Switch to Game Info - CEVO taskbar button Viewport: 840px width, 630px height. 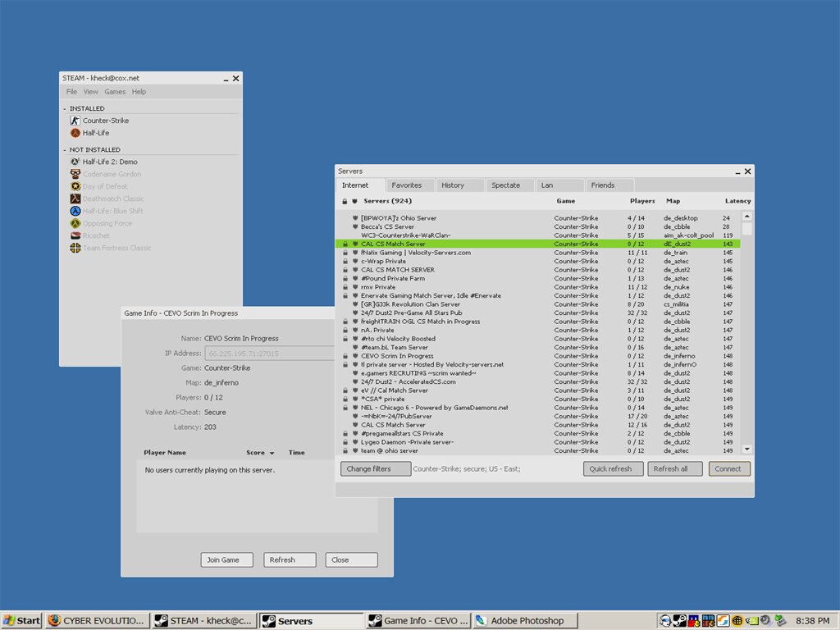418,620
